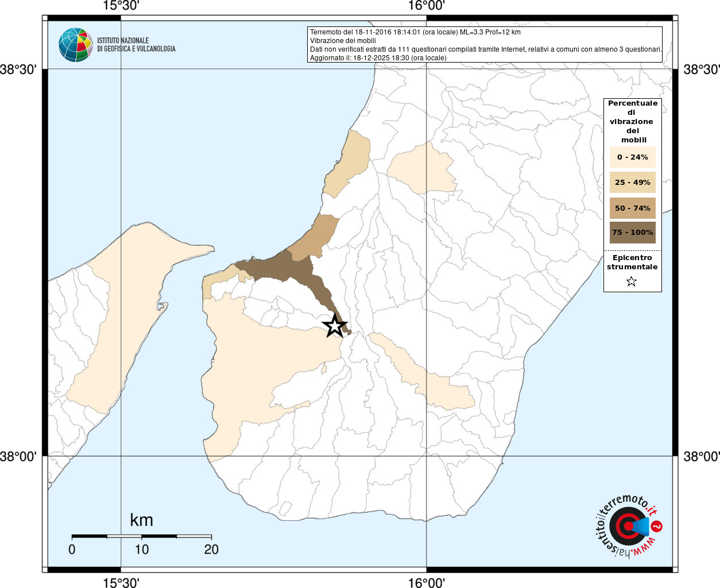Click the scale bar '20' mark
720x588 pixels.
[211, 550]
